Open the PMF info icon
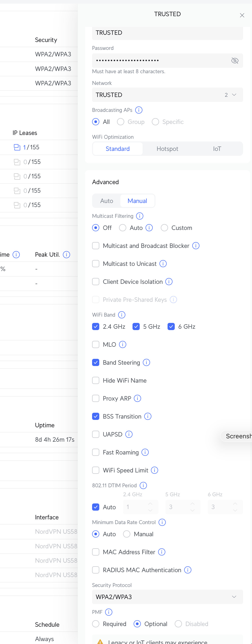 click(109, 612)
